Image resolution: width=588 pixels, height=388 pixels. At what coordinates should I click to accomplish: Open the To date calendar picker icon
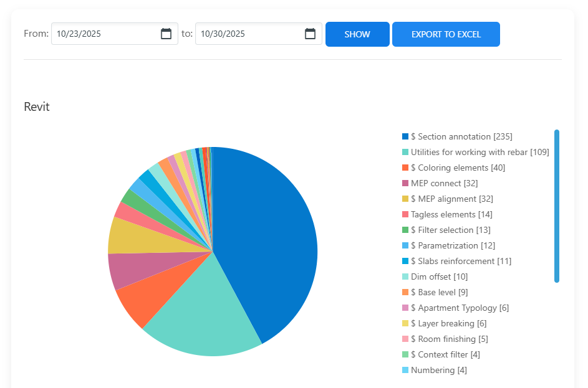tap(310, 34)
